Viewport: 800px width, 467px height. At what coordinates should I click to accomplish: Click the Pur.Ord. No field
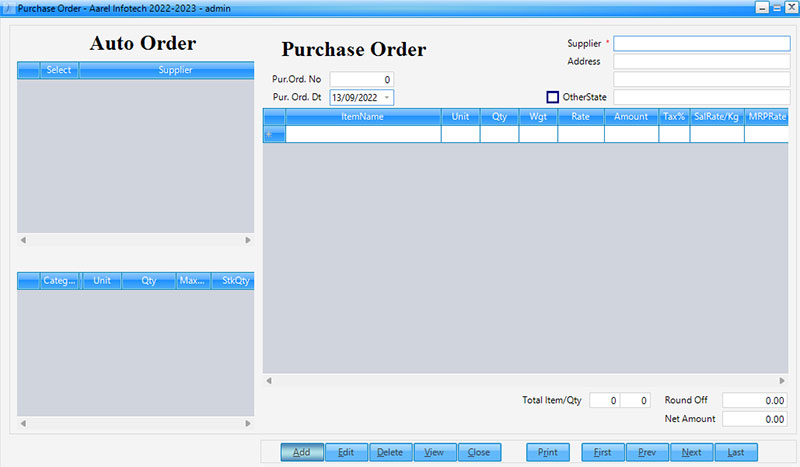(x=362, y=79)
